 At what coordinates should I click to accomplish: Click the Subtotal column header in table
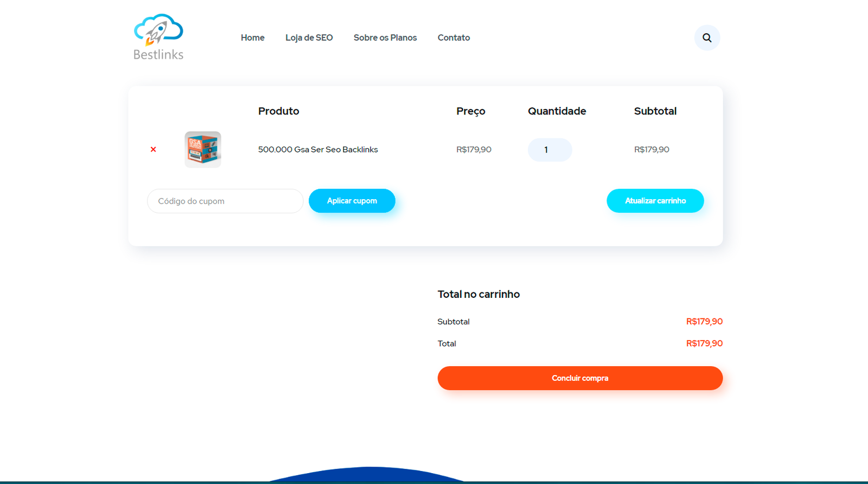(655, 111)
